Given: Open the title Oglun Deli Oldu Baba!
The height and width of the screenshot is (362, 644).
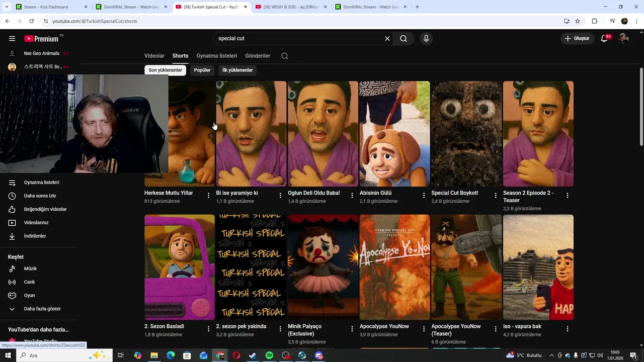Looking at the screenshot, I should (314, 193).
